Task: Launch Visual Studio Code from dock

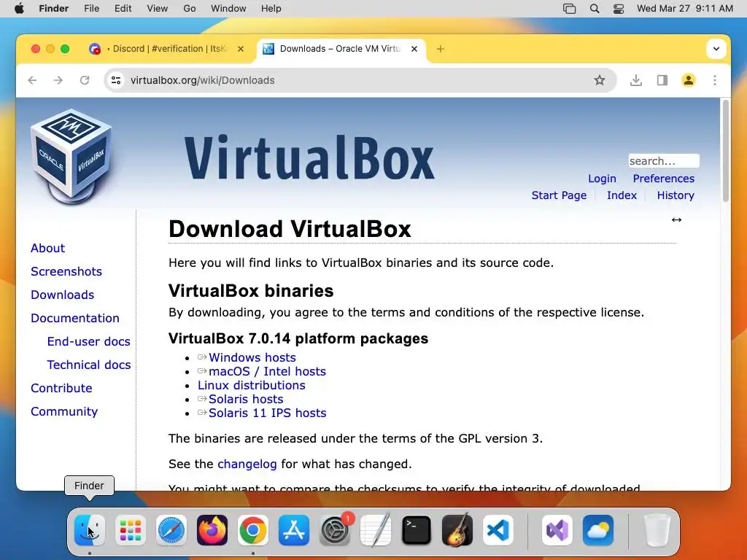Action: [498, 530]
